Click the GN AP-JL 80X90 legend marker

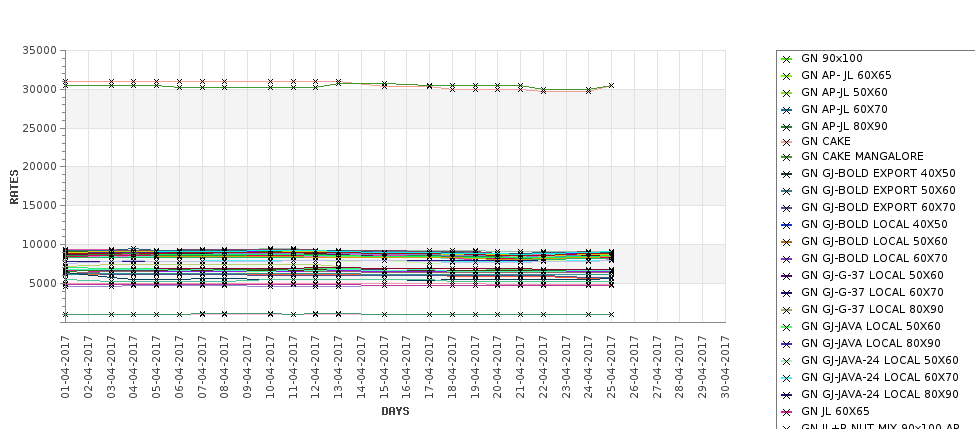(x=787, y=127)
